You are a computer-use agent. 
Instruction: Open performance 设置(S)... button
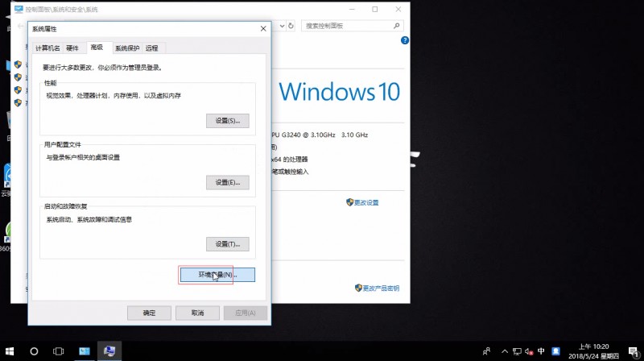point(228,121)
